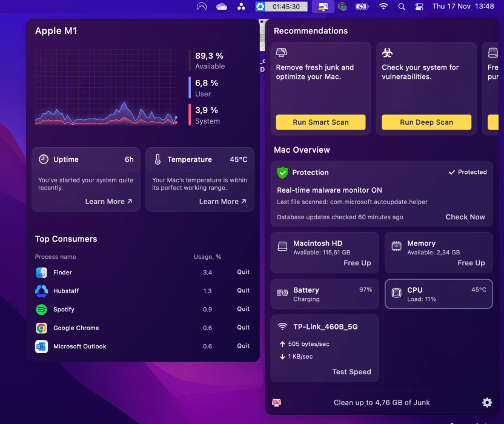The width and height of the screenshot is (504, 424).
Task: Click Test Speed for the network
Action: tap(351, 372)
